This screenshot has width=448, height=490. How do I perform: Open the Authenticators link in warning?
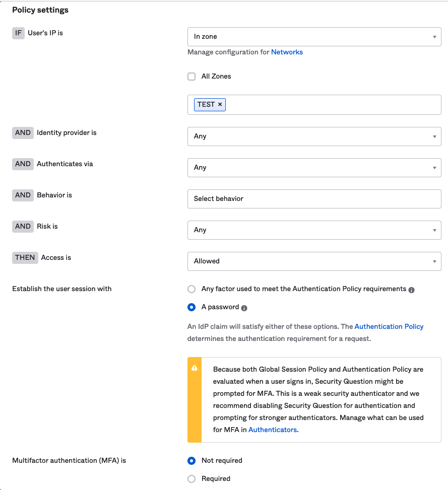point(272,430)
